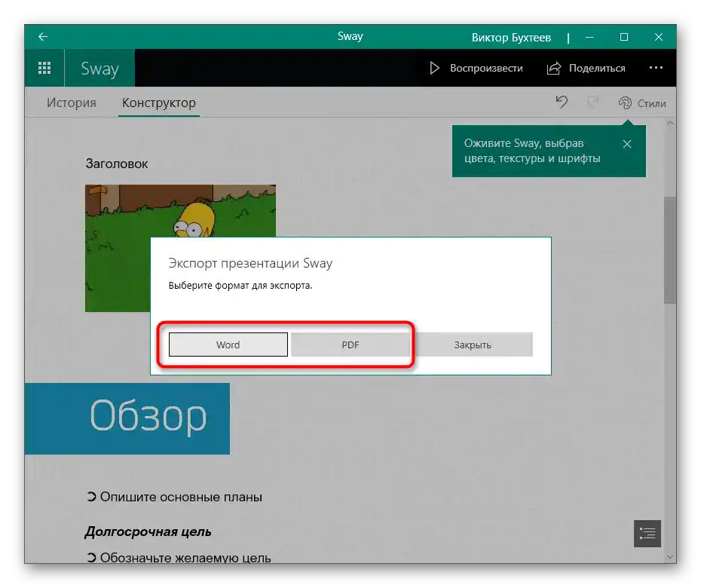Screen dimensions: 701x588
Task: Go back using the title bar arrow
Action: pyautogui.click(x=43, y=37)
